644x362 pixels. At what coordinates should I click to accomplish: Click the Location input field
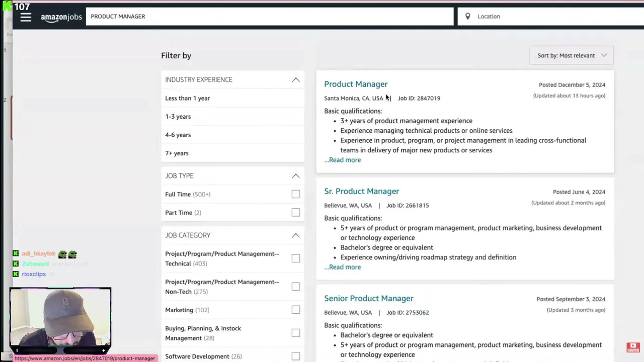pyautogui.click(x=551, y=17)
